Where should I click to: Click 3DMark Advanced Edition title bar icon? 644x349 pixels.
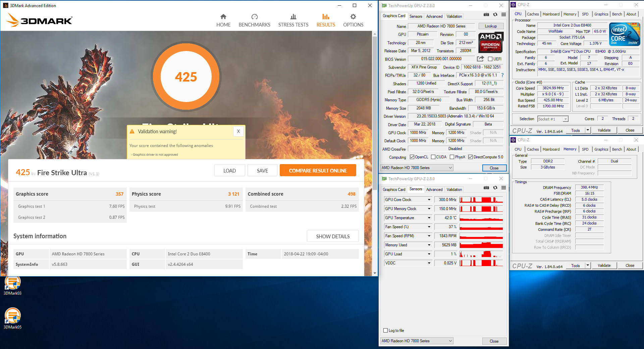[5, 5]
